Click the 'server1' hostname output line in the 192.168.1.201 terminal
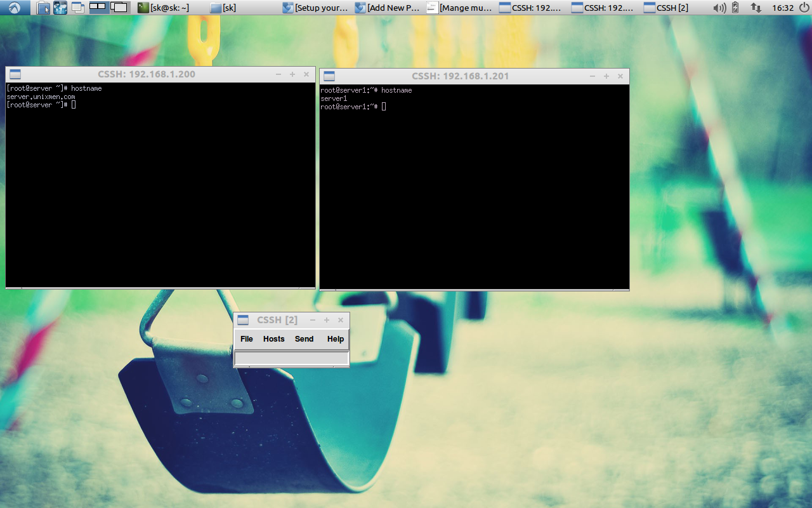This screenshot has height=508, width=812. click(334, 98)
